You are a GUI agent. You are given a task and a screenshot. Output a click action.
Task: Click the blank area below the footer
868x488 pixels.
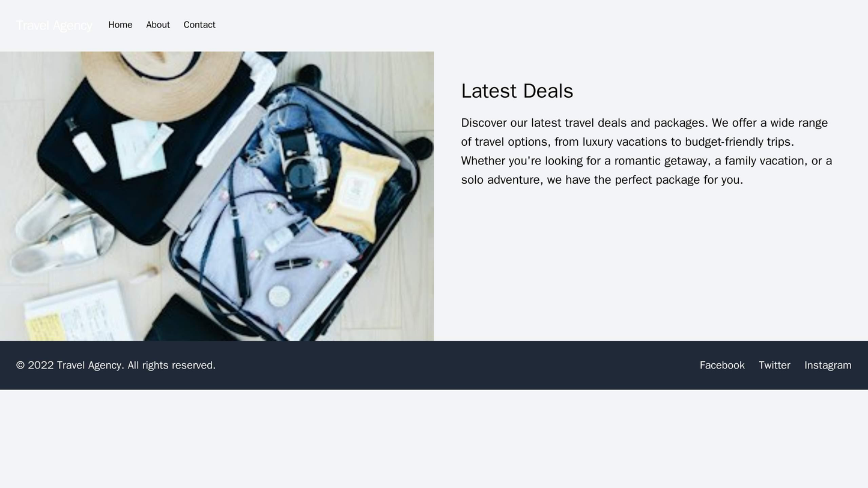pos(434,439)
